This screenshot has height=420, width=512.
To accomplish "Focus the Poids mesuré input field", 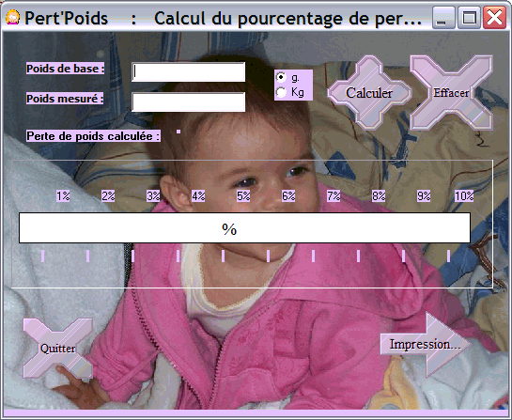I will 189,101.
